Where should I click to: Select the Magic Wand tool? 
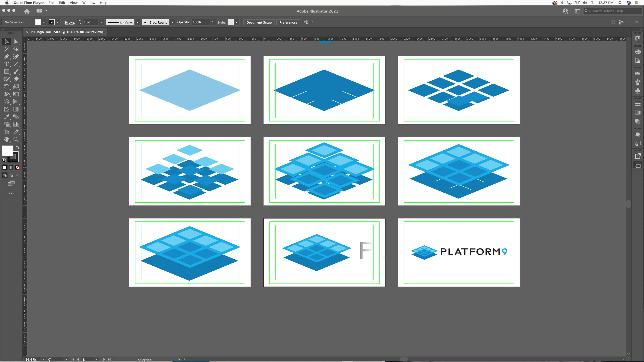click(x=6, y=49)
